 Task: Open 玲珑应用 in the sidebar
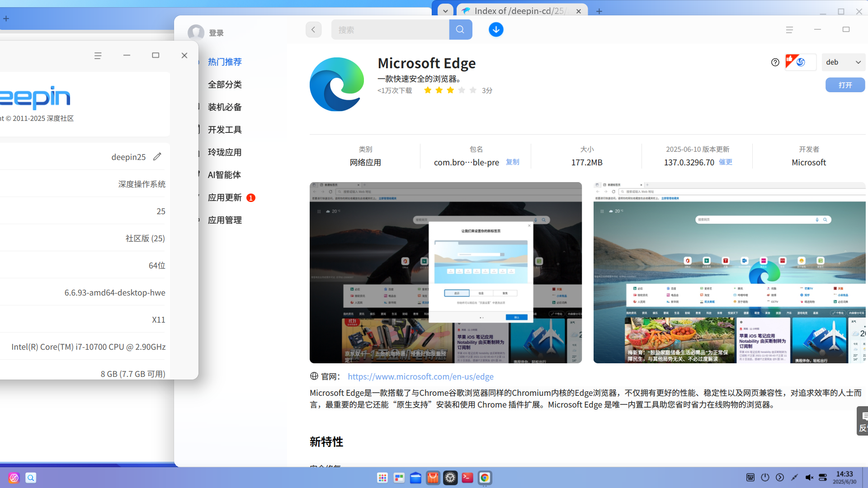coord(225,152)
